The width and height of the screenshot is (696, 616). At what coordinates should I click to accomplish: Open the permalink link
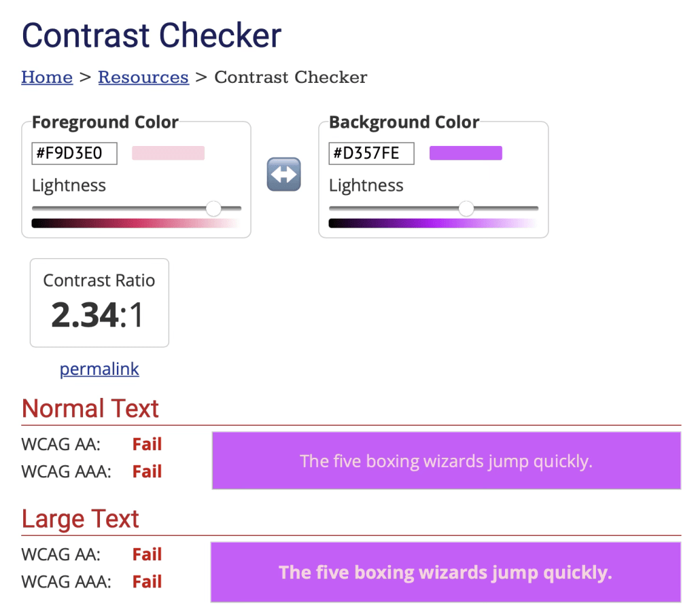99,369
